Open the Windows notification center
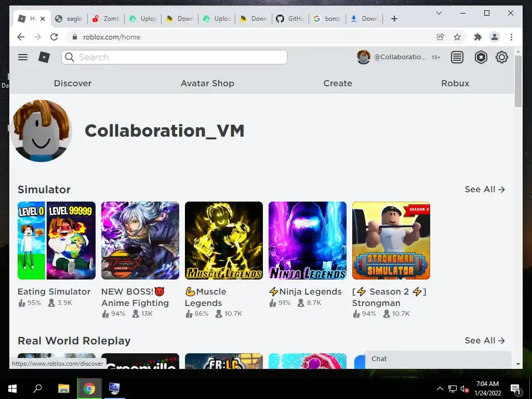The height and width of the screenshot is (399, 532). click(x=515, y=389)
